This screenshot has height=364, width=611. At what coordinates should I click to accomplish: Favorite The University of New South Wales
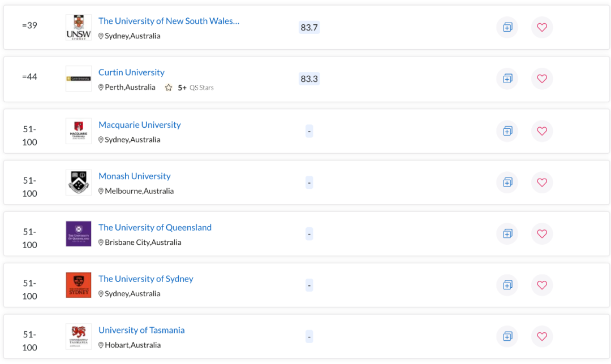[541, 27]
